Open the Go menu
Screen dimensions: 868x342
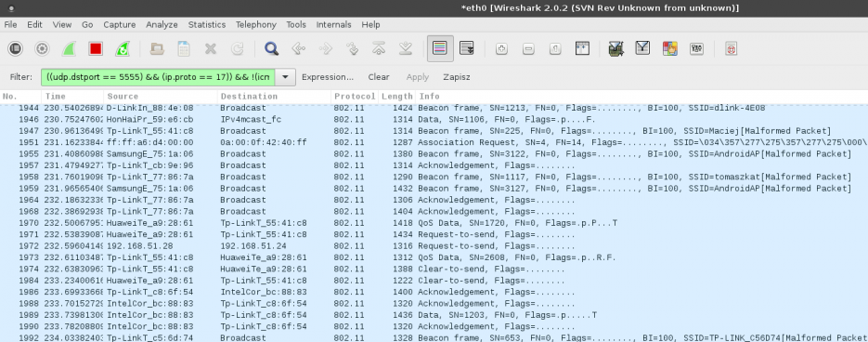(x=87, y=24)
